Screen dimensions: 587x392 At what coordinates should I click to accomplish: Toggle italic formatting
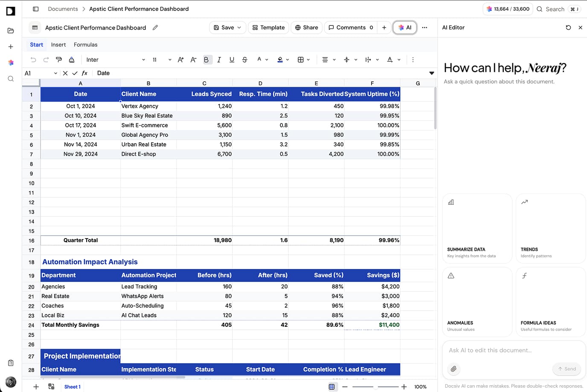[219, 60]
